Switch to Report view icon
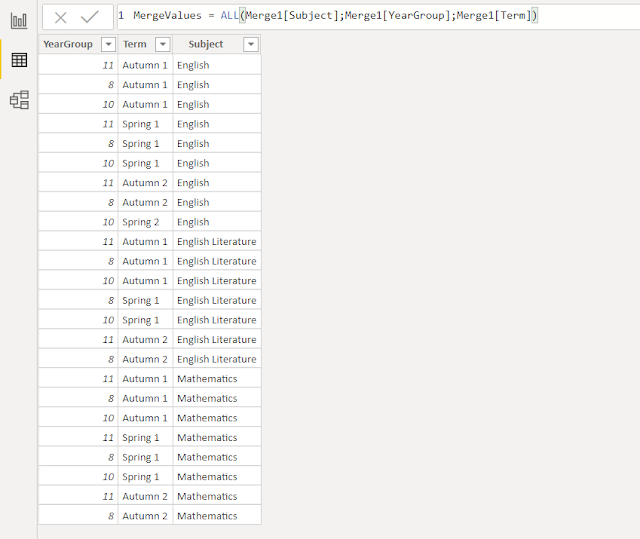 tap(19, 20)
